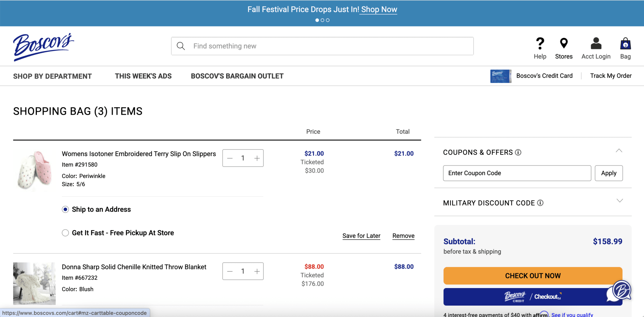Click Check Out Now button
The width and height of the screenshot is (644, 317).
(532, 276)
